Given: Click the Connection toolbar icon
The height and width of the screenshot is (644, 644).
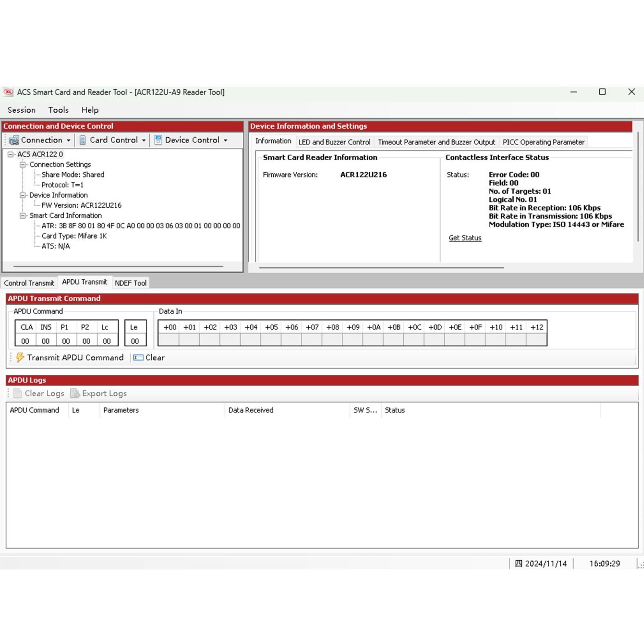Looking at the screenshot, I should click(14, 140).
